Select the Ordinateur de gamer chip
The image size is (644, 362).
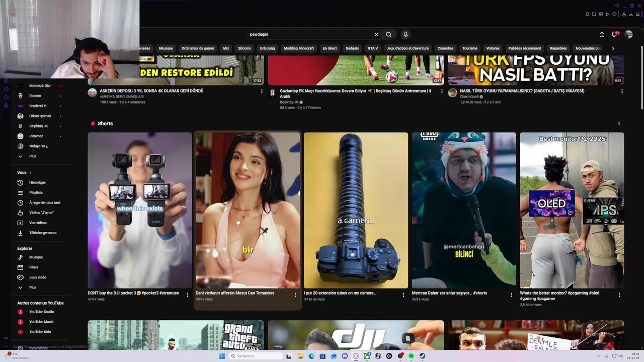(x=198, y=48)
